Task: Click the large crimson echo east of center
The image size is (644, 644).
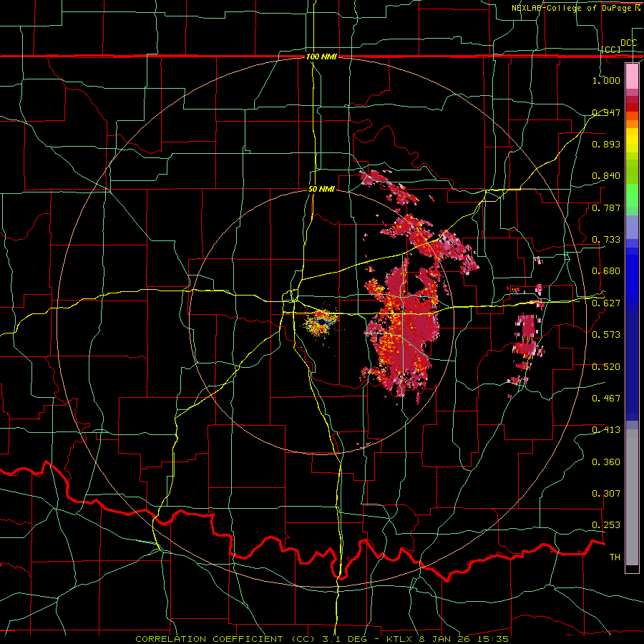Action: pos(404,328)
